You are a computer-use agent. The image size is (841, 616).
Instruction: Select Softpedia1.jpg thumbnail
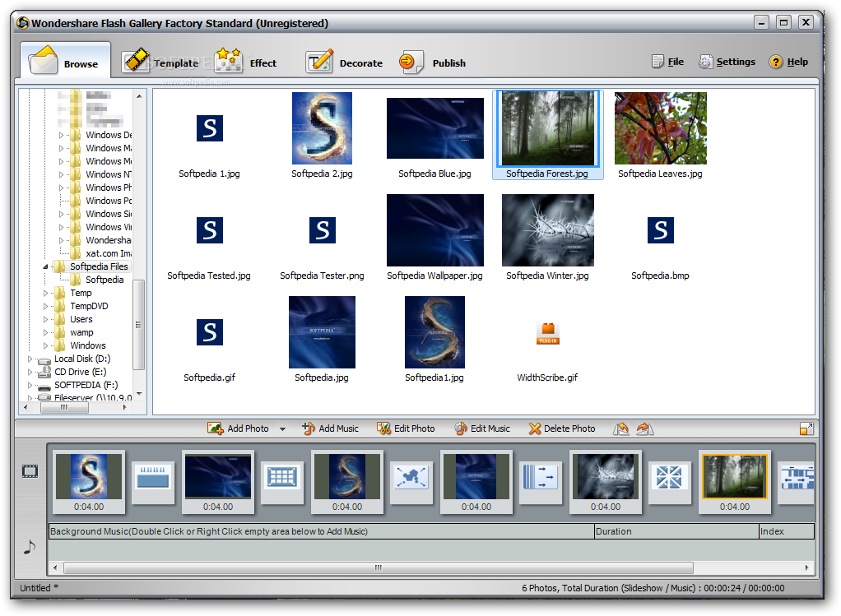tap(434, 332)
